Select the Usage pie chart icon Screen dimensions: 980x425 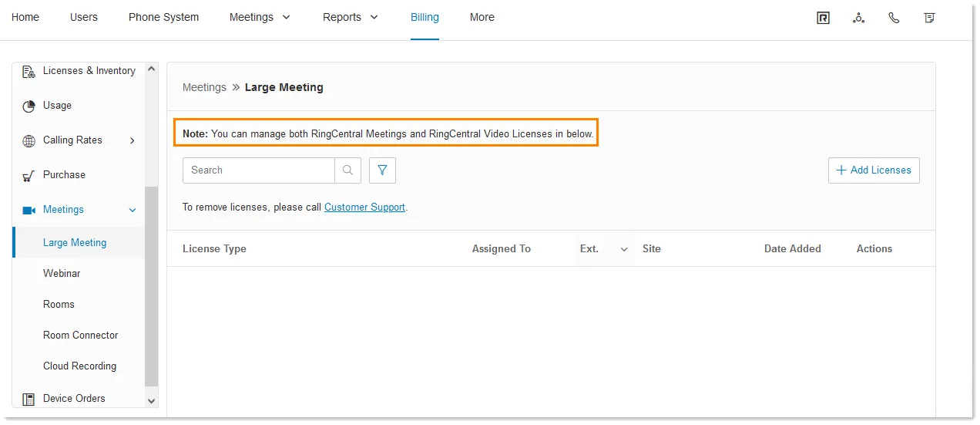coord(29,106)
